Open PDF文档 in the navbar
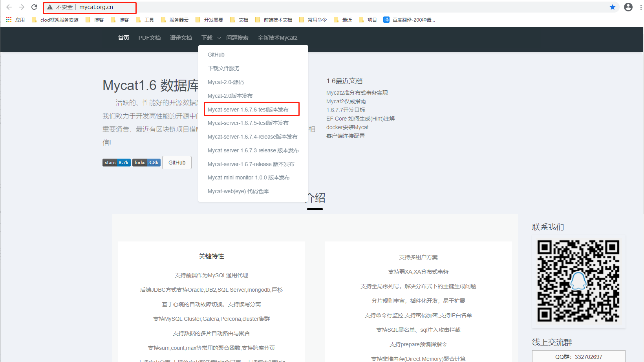 [150, 38]
